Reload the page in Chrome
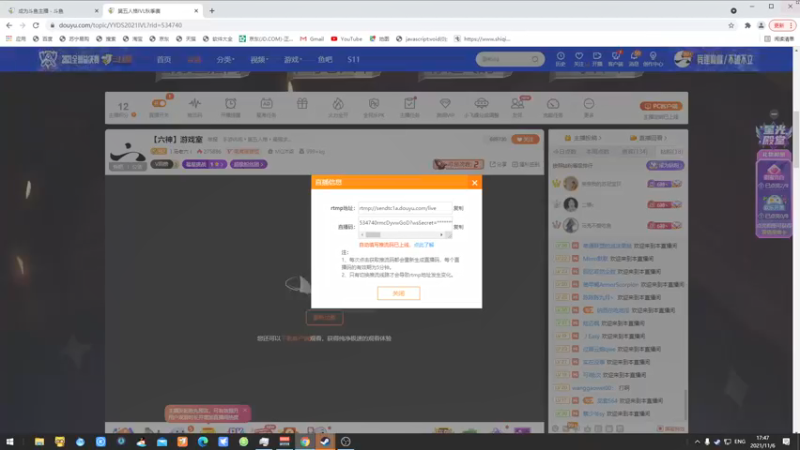The image size is (800, 450). 36,25
